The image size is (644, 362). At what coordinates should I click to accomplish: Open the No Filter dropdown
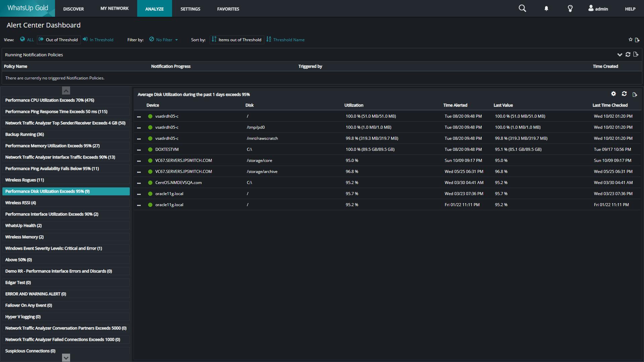click(x=164, y=40)
